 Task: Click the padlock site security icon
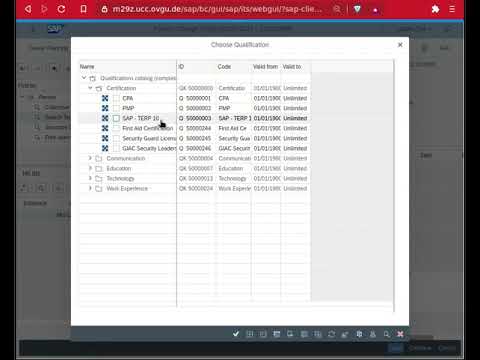pos(104,9)
